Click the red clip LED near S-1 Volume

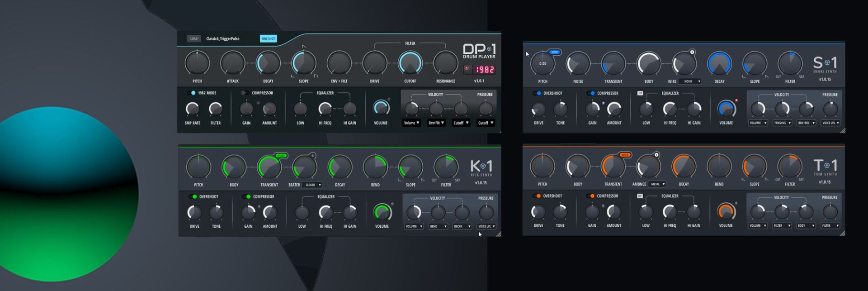click(736, 100)
